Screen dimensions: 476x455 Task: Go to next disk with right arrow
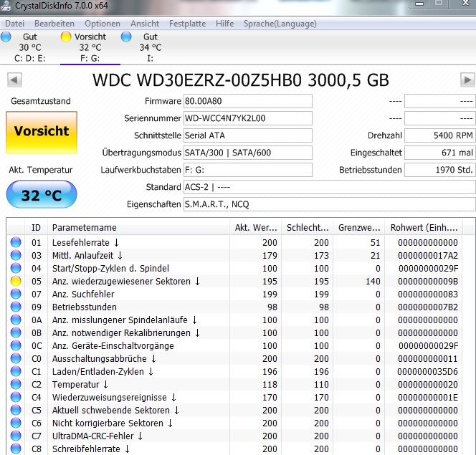point(467,80)
